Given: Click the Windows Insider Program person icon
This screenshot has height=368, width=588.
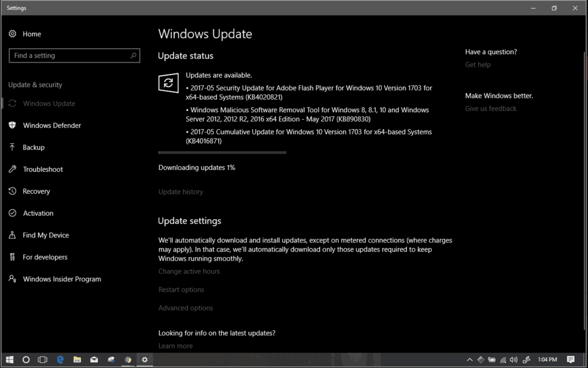Looking at the screenshot, I should point(12,279).
